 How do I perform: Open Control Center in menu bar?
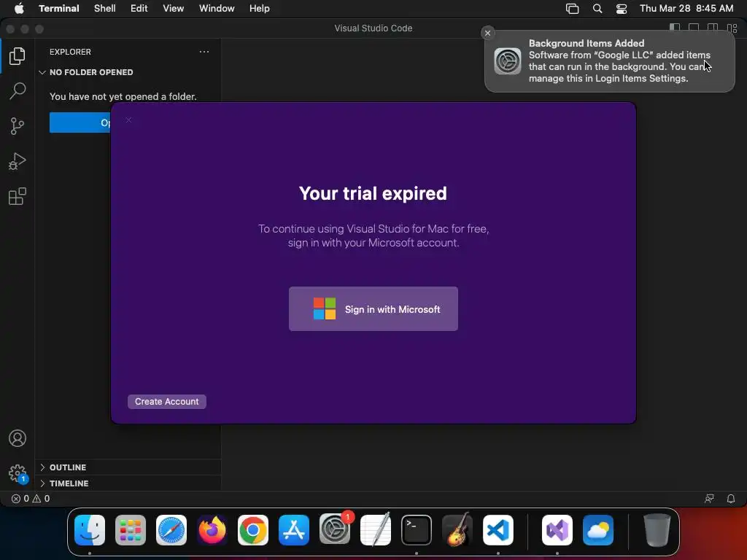pos(622,9)
